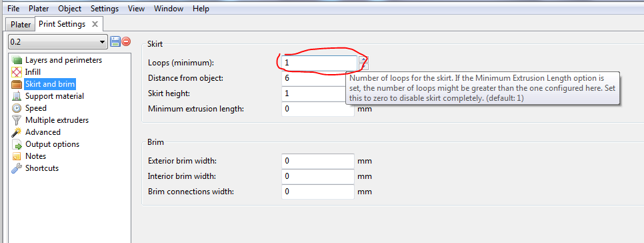This screenshot has height=243, width=644.
Task: Open the Settings menu
Action: click(105, 9)
